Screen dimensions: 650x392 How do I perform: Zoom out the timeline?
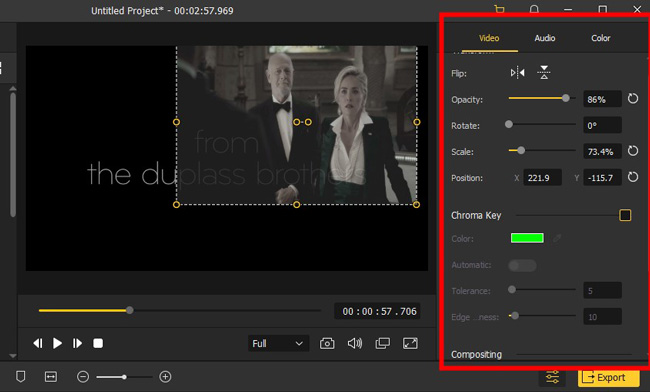click(83, 377)
